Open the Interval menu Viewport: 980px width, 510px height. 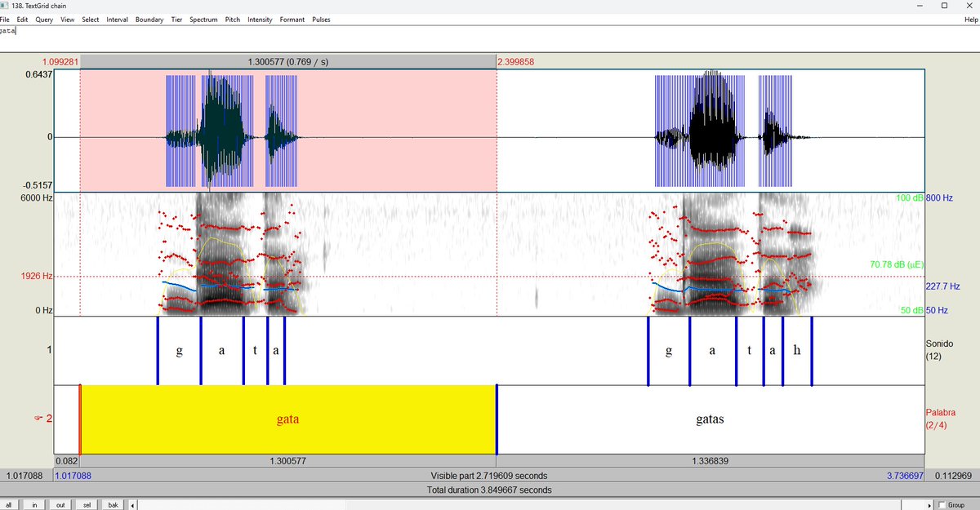click(x=118, y=20)
